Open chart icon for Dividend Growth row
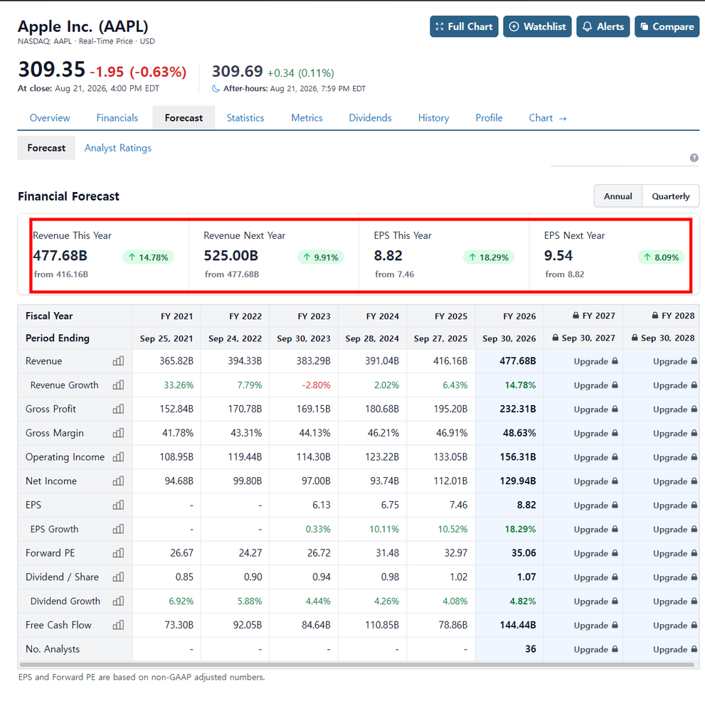 (x=119, y=601)
